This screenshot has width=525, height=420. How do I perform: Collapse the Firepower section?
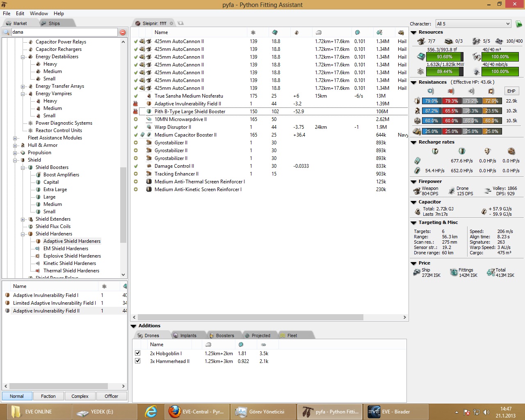[413, 182]
